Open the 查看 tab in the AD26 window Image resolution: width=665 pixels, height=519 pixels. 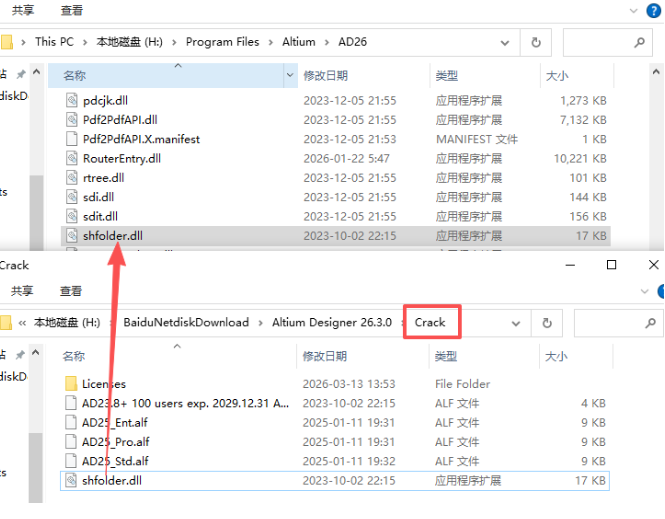pos(71,10)
